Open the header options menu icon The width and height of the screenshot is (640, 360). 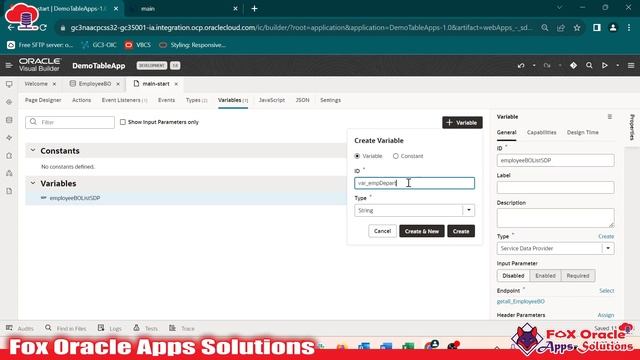click(631, 65)
